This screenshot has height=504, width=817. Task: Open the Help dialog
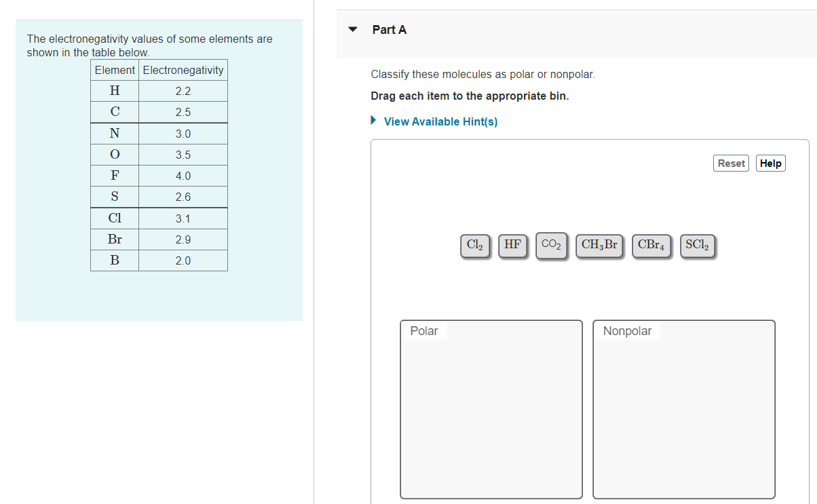pyautogui.click(x=770, y=163)
